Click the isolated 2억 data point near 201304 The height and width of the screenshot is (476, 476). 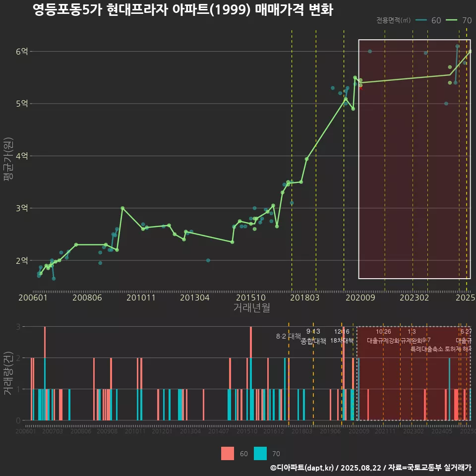tap(208, 260)
